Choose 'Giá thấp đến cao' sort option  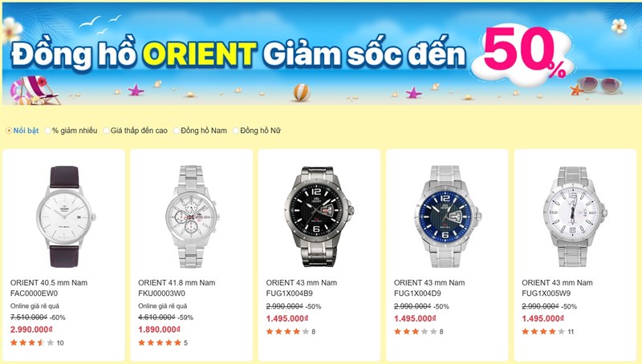[136, 131]
